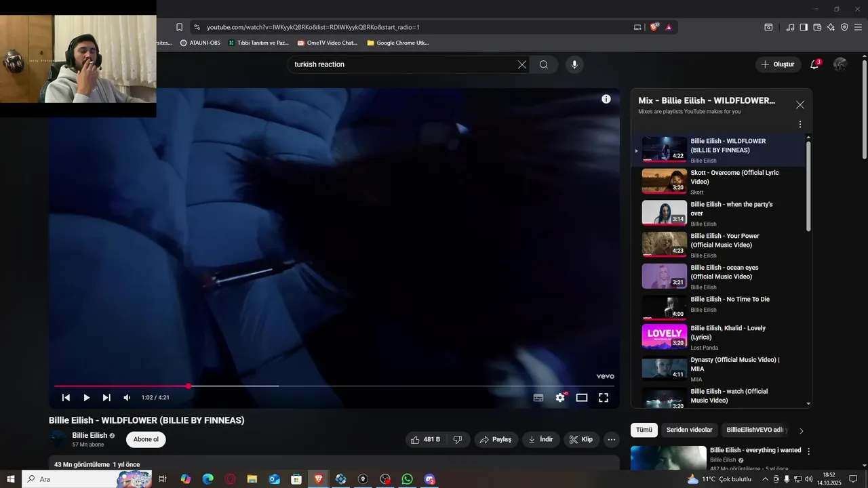
Task: Select the 'Tümü' filter chip
Action: 644,430
